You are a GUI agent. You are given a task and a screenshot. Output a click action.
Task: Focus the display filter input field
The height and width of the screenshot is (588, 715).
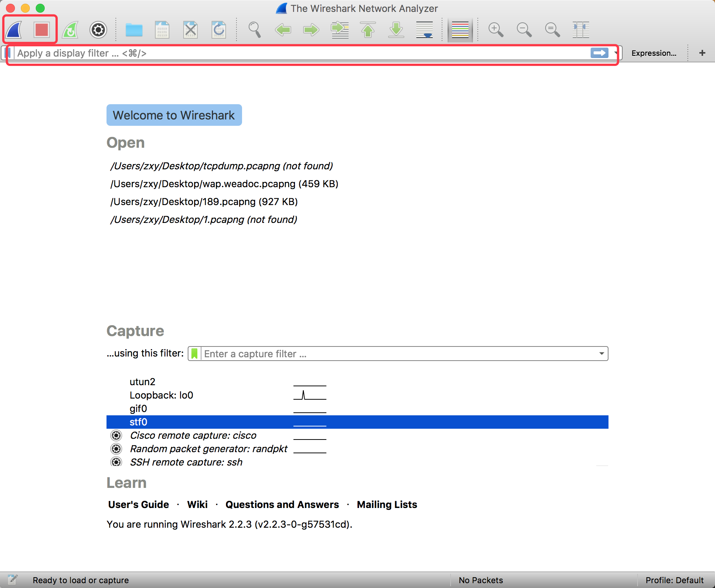[x=302, y=53]
